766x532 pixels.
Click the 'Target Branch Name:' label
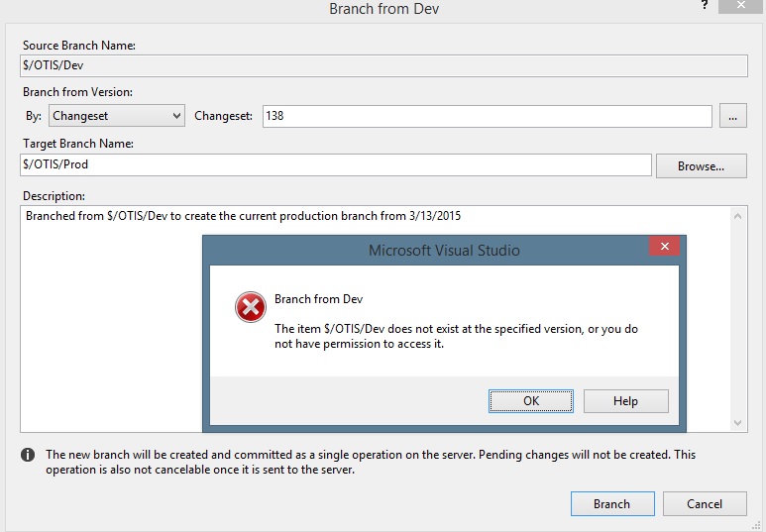point(78,143)
